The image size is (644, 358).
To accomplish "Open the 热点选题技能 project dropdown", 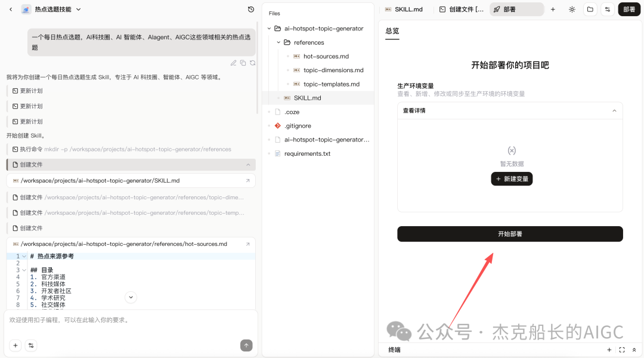I will tap(78, 9).
